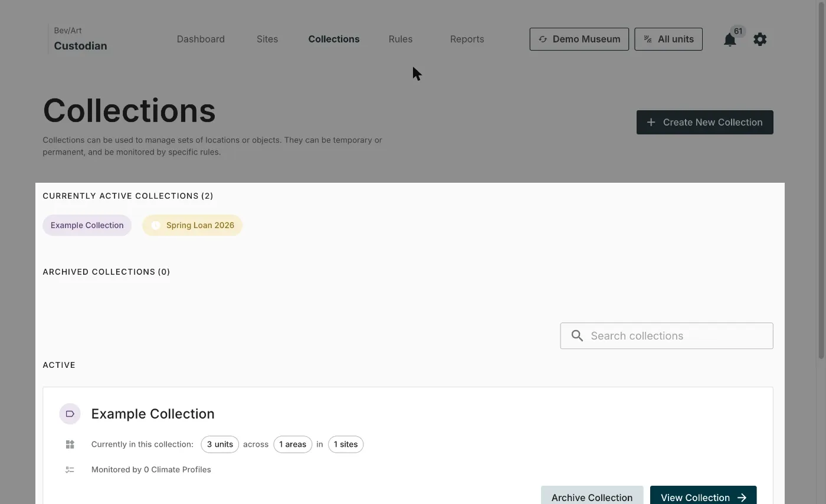Go to the Dashboard tab
This screenshot has width=826, height=504.
pyautogui.click(x=201, y=39)
